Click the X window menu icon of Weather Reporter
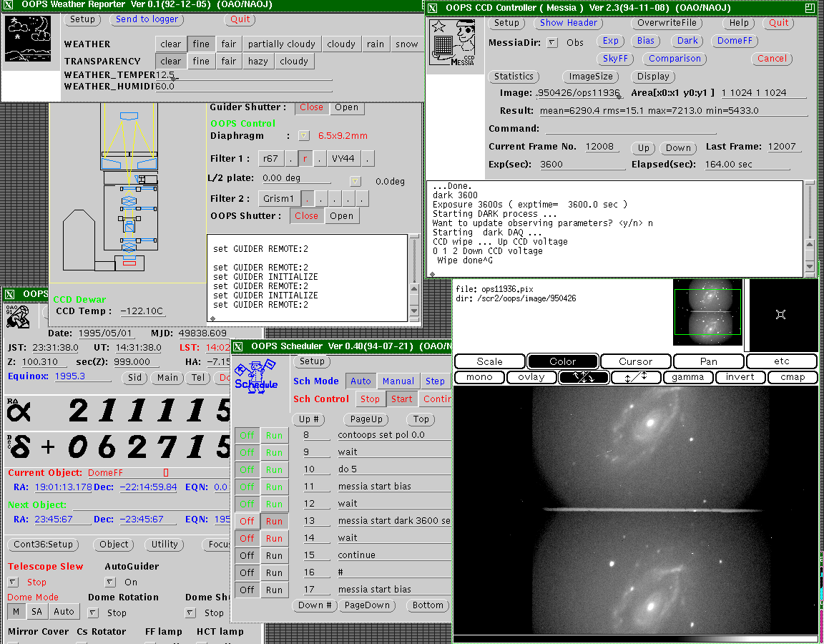This screenshot has height=644, width=824. pyautogui.click(x=8, y=5)
